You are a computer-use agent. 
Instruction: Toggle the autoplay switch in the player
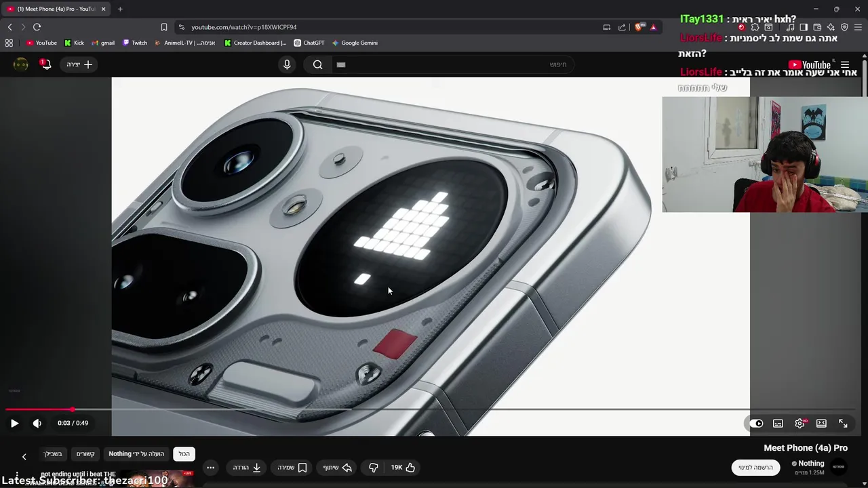coord(756,424)
